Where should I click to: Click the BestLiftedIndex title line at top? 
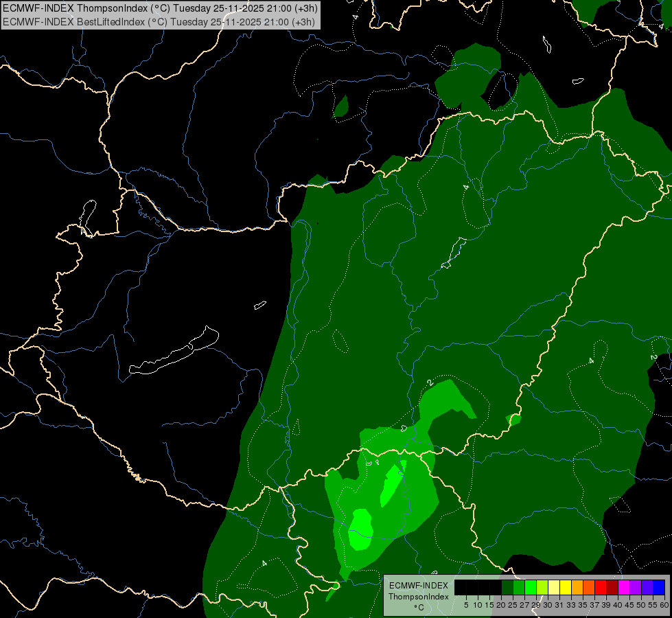click(x=159, y=22)
